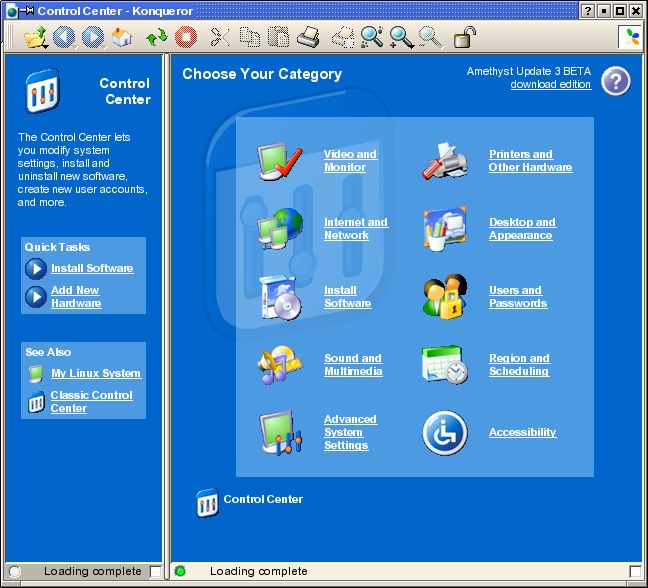The image size is (648, 588).
Task: Click Add New Hardware quick task link
Action: (76, 297)
